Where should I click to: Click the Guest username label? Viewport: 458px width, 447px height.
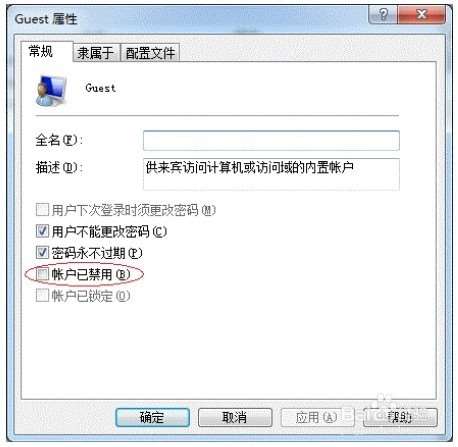point(100,88)
